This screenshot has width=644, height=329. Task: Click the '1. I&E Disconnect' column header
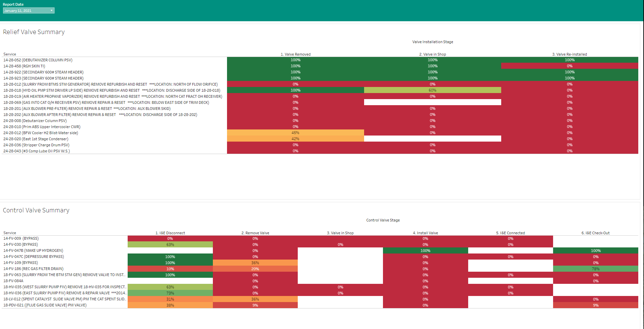170,233
